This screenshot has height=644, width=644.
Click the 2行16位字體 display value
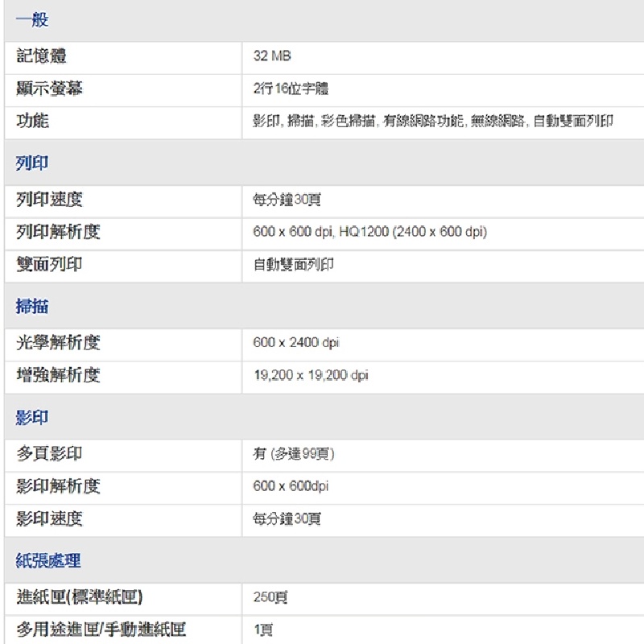point(291,89)
